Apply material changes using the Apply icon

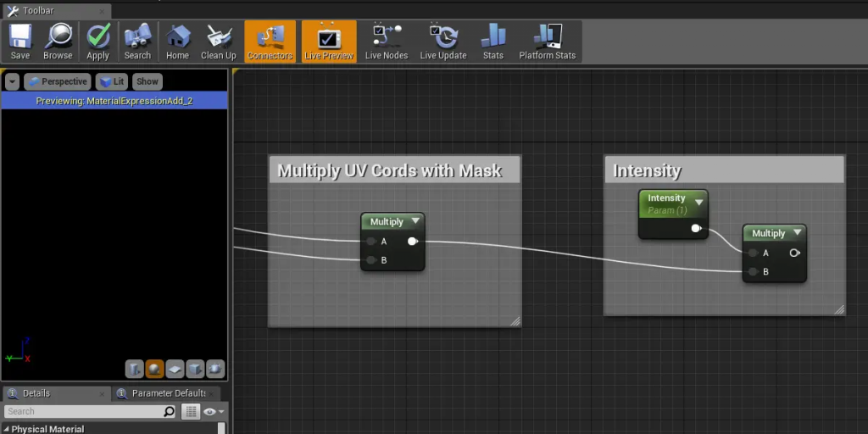(98, 42)
